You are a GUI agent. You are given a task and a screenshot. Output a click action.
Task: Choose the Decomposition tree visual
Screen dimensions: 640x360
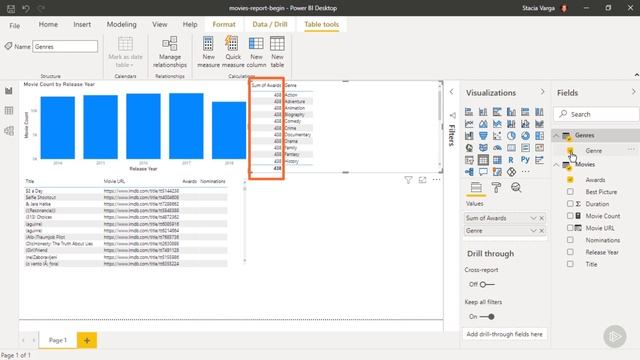pyautogui.click(x=469, y=172)
